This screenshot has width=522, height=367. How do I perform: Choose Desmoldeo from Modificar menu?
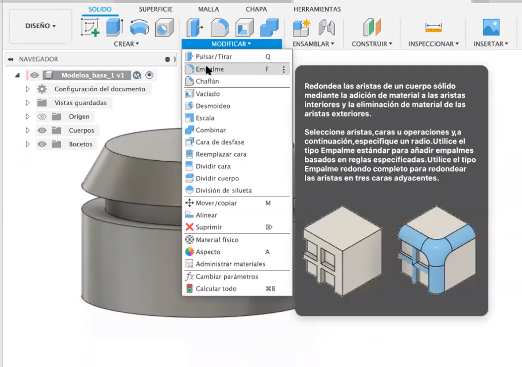[237, 106]
